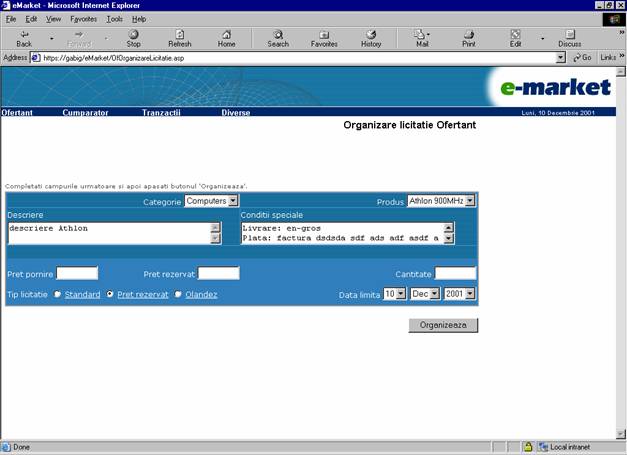Image resolution: width=627 pixels, height=455 pixels.
Task: Select the Standard auction type radio
Action: pos(58,294)
